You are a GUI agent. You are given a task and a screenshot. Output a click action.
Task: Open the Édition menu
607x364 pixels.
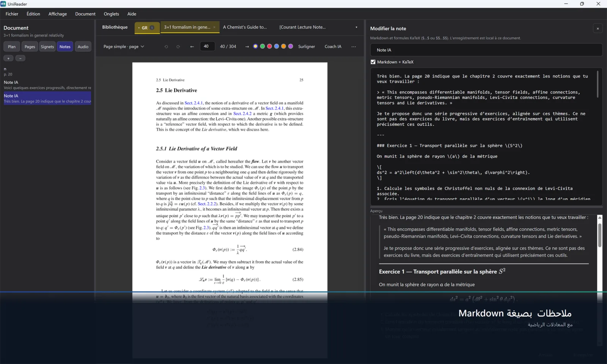point(33,14)
